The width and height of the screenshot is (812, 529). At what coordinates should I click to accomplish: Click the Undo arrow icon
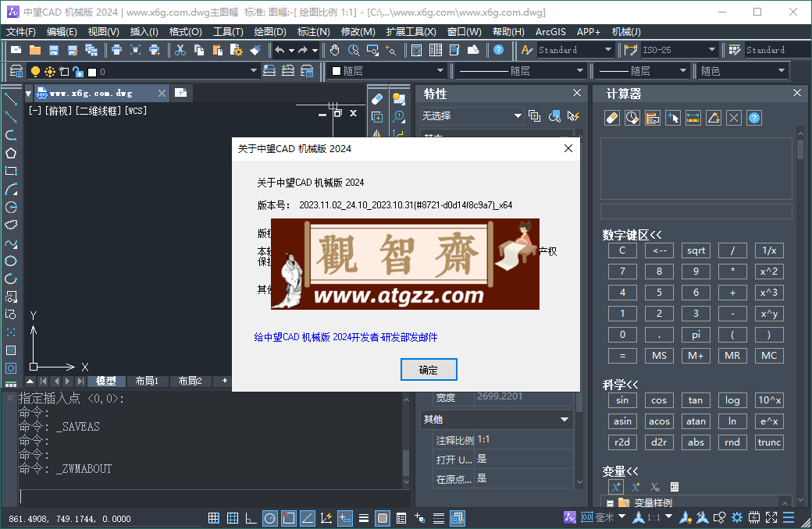pyautogui.click(x=280, y=50)
